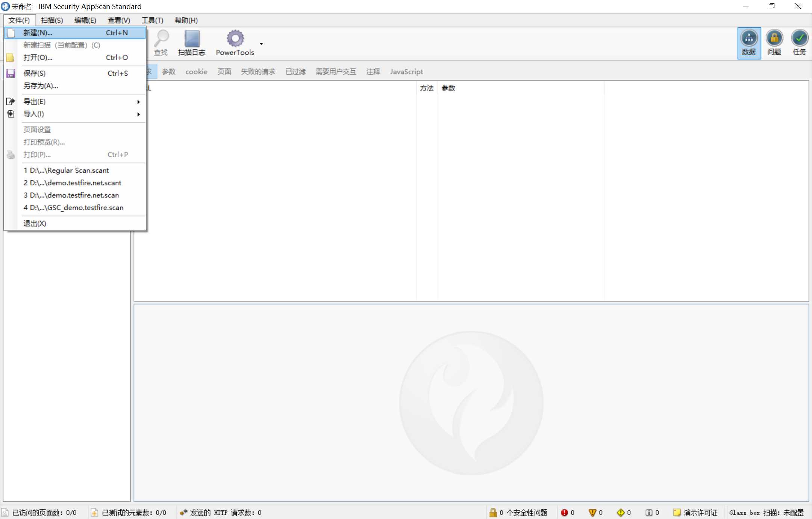Viewport: 812px width, 519px height.
Task: Click the floppy disk icon beside 保存(S)
Action: [11, 73]
